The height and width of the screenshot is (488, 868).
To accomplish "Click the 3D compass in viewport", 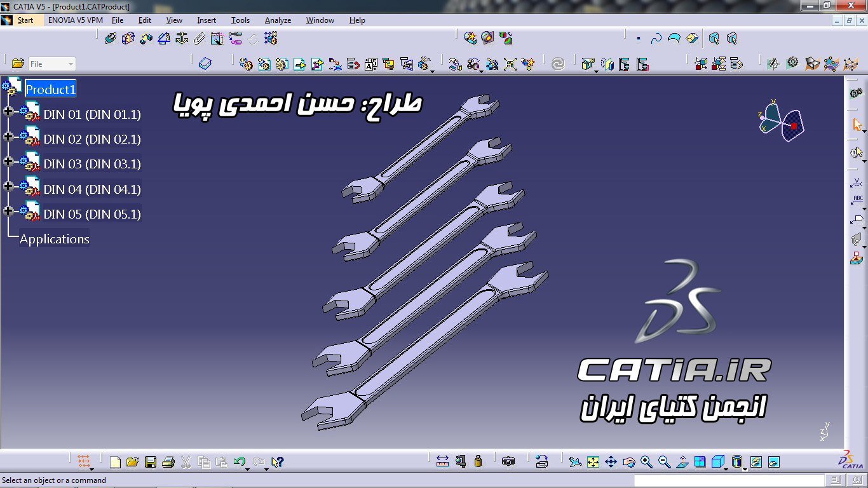I will point(782,120).
